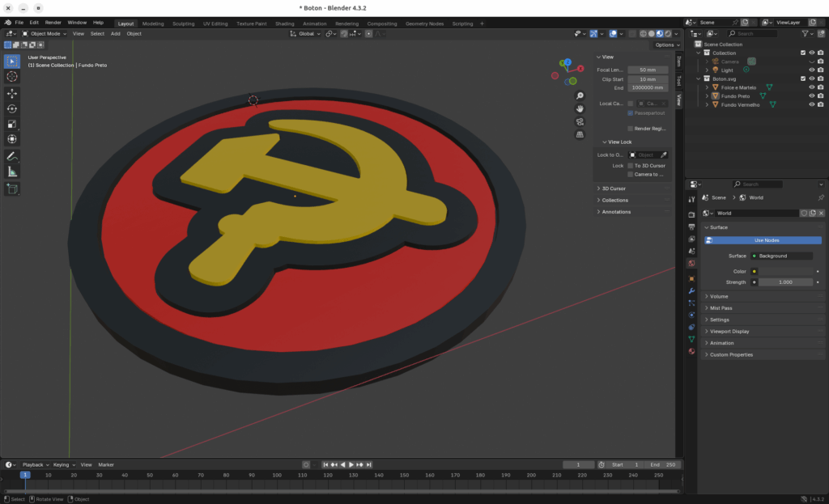
Task: Click the Add Cube tool icon
Action: [12, 188]
